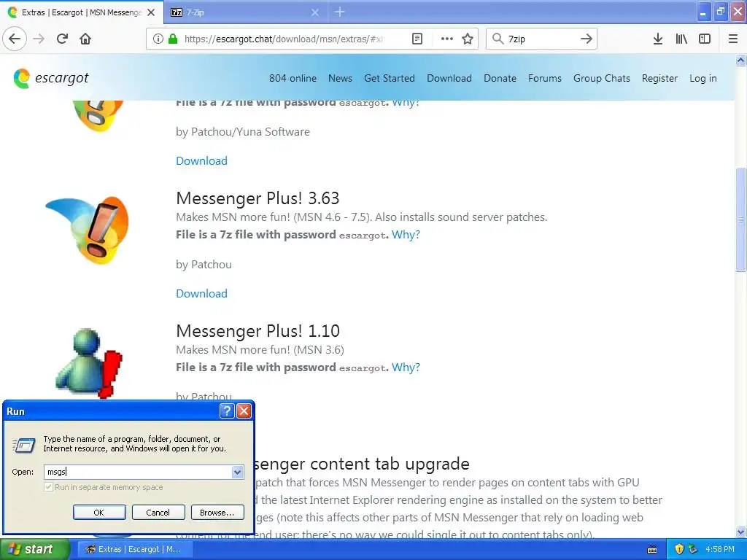The height and width of the screenshot is (560, 747).
Task: Close the Run dialog with red X
Action: pos(244,411)
